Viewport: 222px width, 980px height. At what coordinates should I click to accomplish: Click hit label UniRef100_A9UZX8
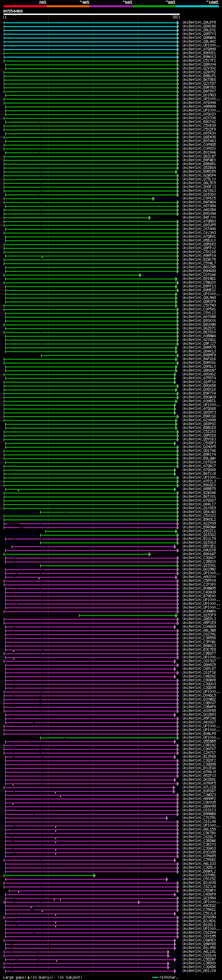click(199, 550)
